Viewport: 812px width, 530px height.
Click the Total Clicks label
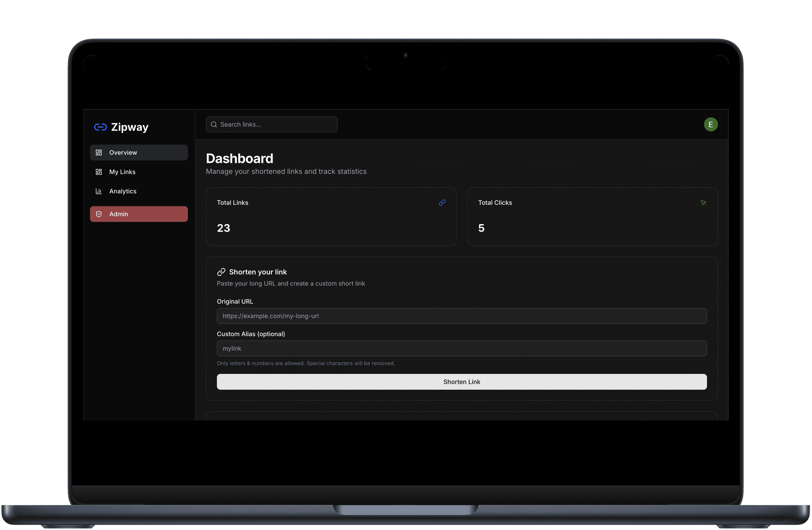[495, 203]
